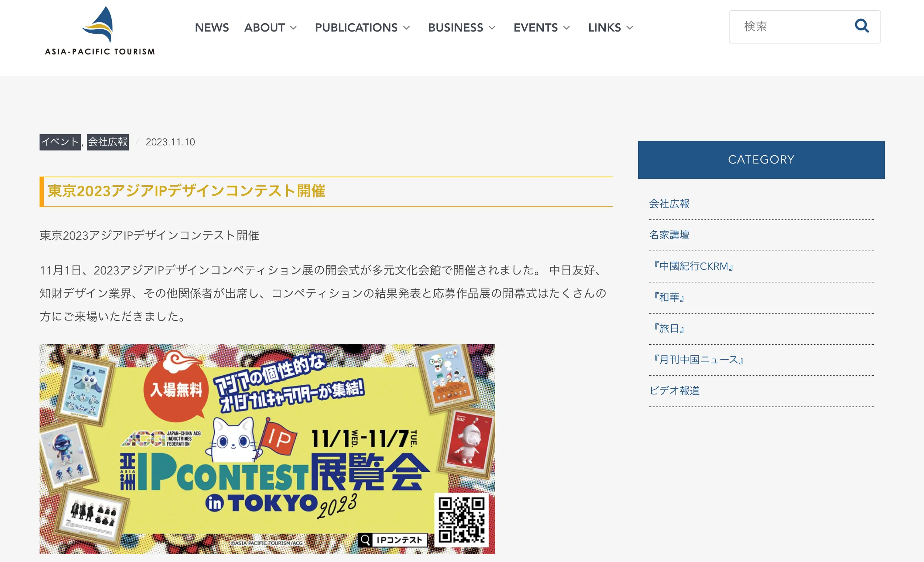
Task: Expand the LINKS dropdown menu
Action: click(x=611, y=27)
